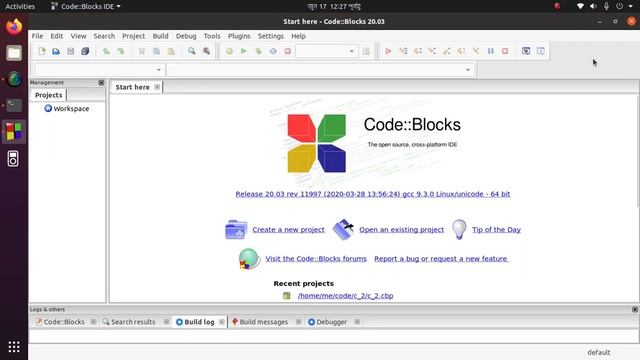
Task: Open the Tools menu
Action: (x=212, y=36)
